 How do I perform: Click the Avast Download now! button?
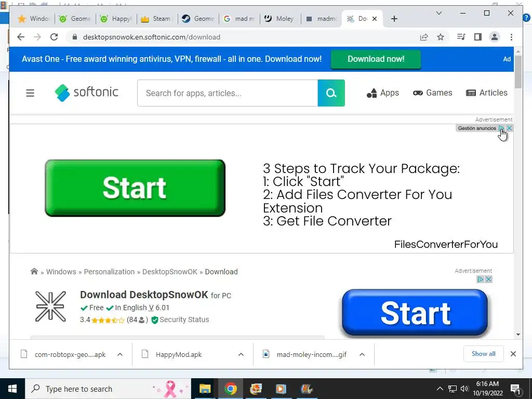pyautogui.click(x=376, y=59)
